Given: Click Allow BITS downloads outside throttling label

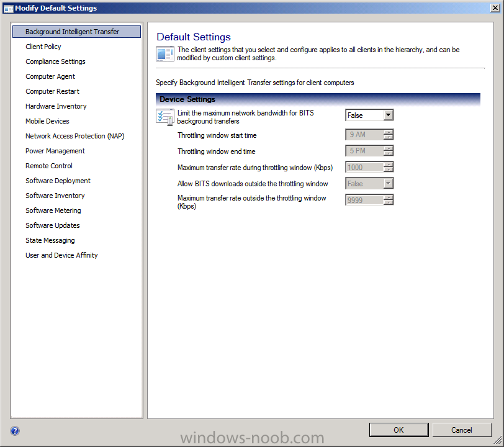Looking at the screenshot, I should (253, 184).
